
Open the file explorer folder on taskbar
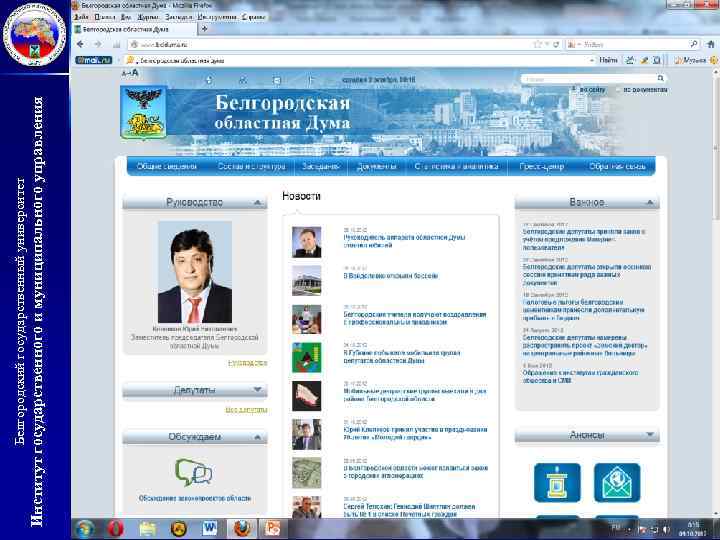click(x=147, y=529)
